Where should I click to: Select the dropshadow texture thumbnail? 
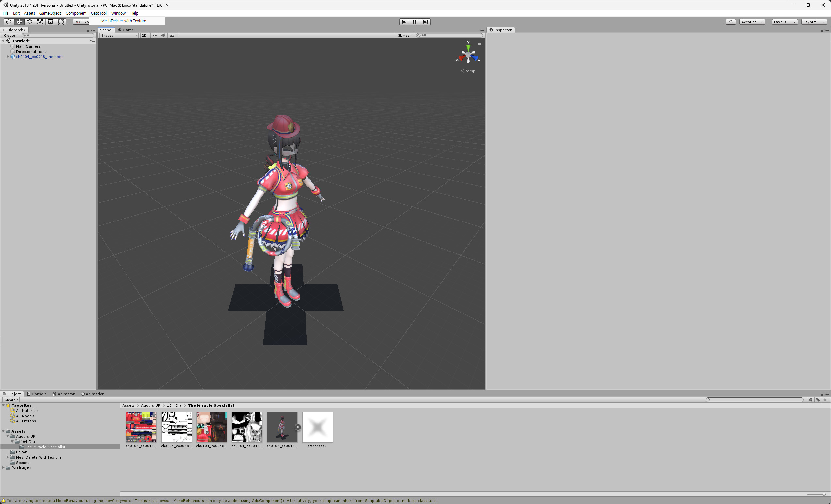(317, 427)
